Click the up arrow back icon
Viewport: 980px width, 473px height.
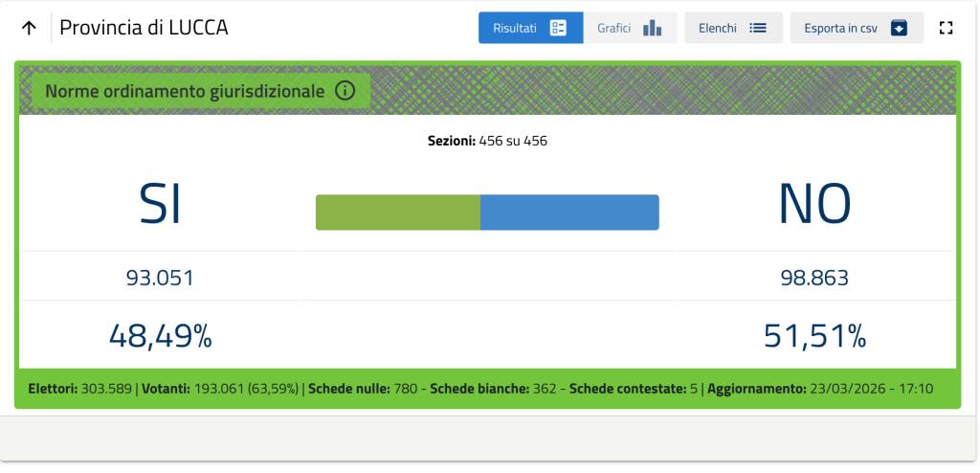[x=29, y=28]
